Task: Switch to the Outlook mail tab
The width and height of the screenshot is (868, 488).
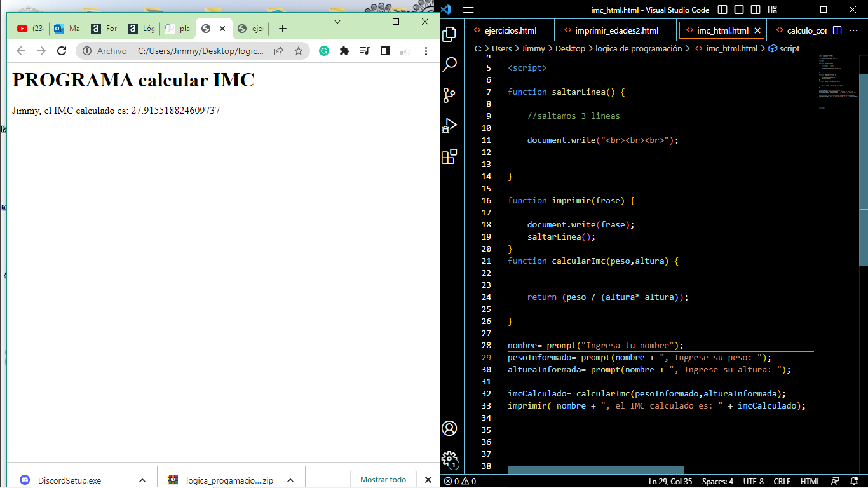Action: tap(67, 29)
